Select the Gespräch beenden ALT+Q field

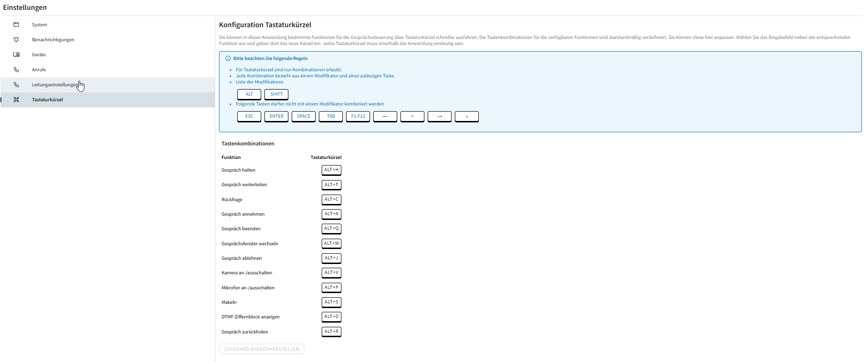(331, 228)
